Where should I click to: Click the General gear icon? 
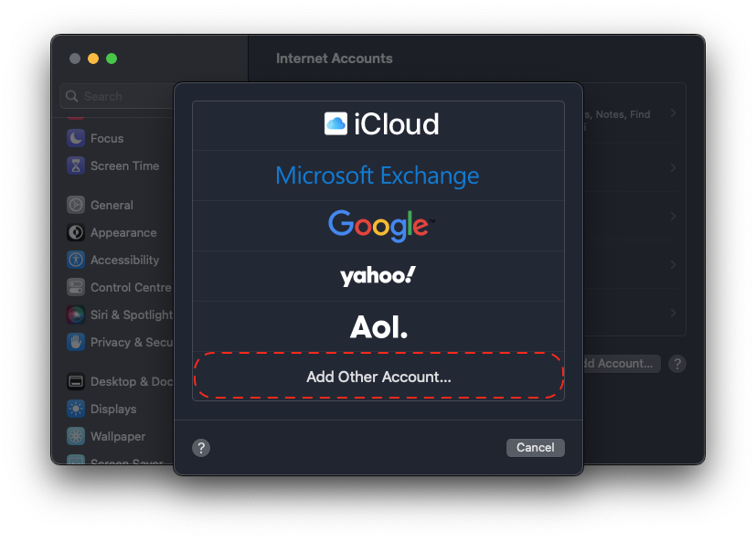pyautogui.click(x=76, y=205)
